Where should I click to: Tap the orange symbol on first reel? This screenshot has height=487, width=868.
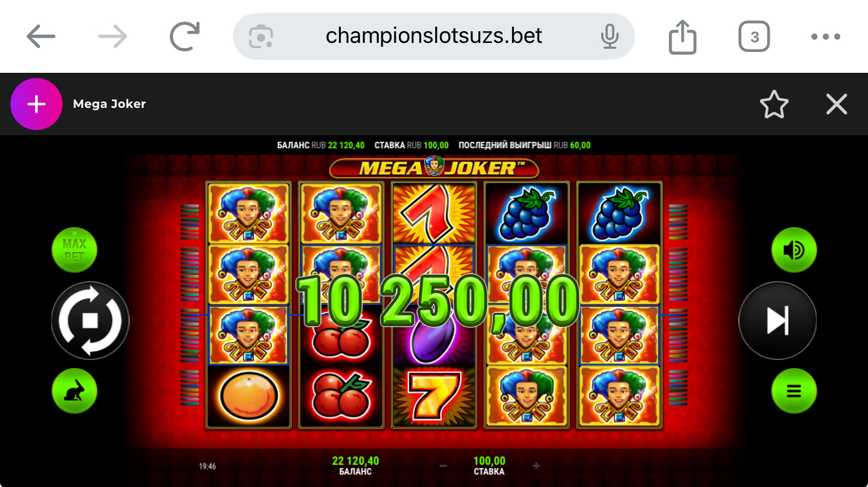tap(249, 395)
